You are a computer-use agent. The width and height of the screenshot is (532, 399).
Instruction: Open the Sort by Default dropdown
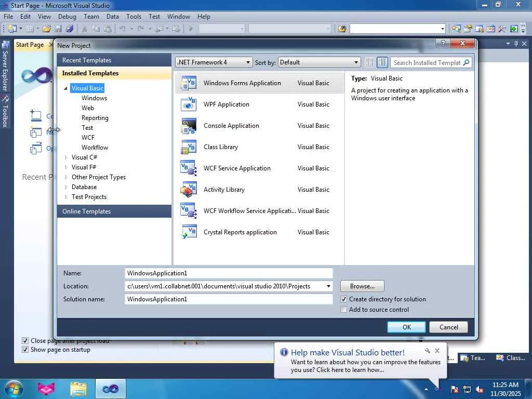tap(319, 62)
